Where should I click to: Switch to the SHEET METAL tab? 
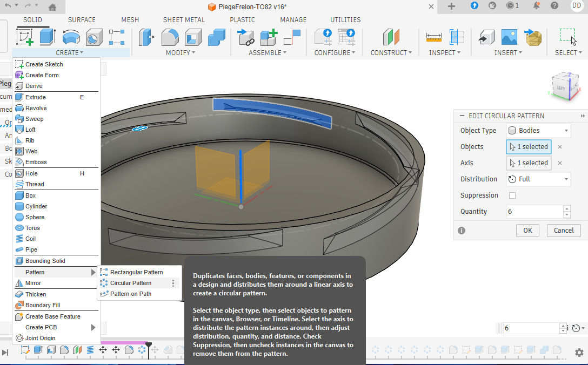click(184, 20)
